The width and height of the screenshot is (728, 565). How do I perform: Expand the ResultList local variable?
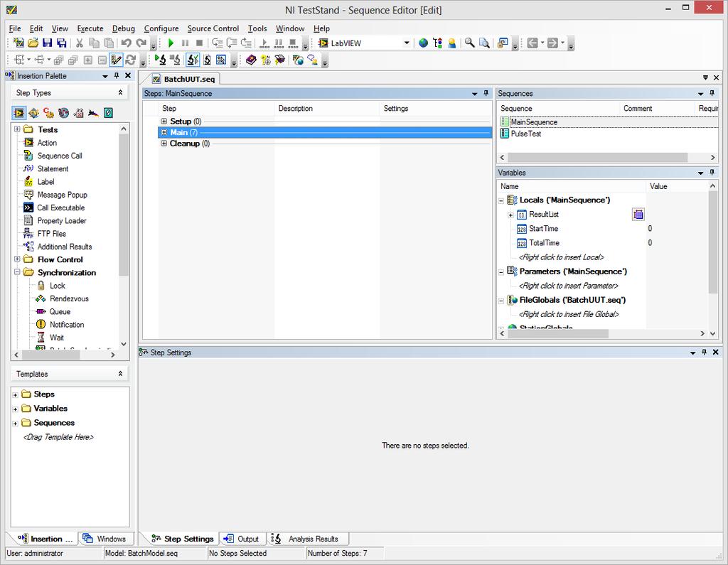coord(510,215)
